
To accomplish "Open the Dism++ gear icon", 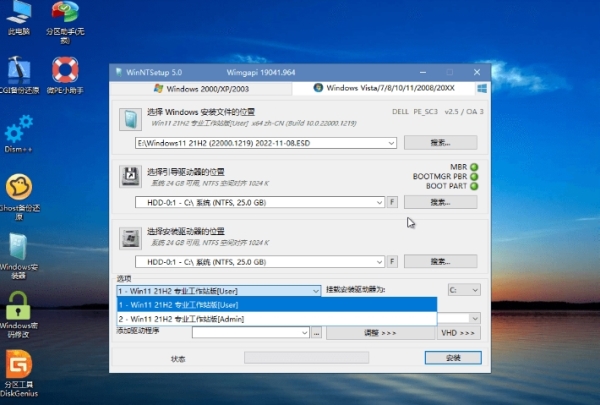I will click(x=18, y=129).
